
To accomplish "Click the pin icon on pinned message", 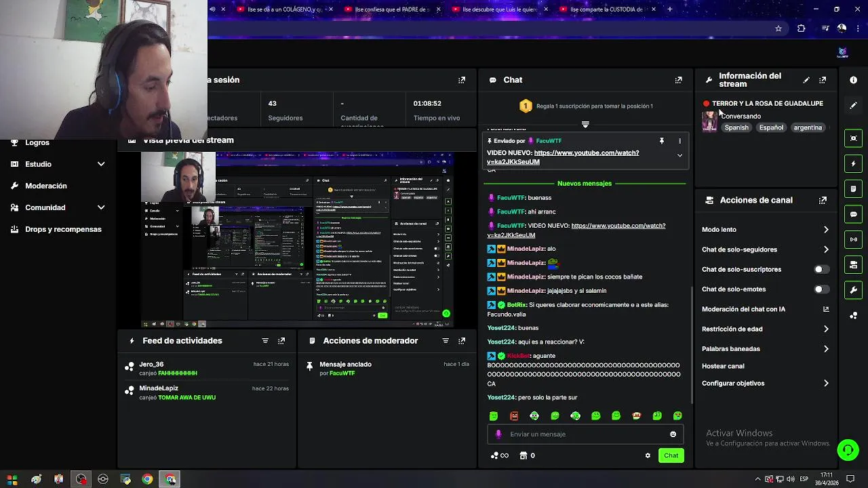I will click(661, 141).
